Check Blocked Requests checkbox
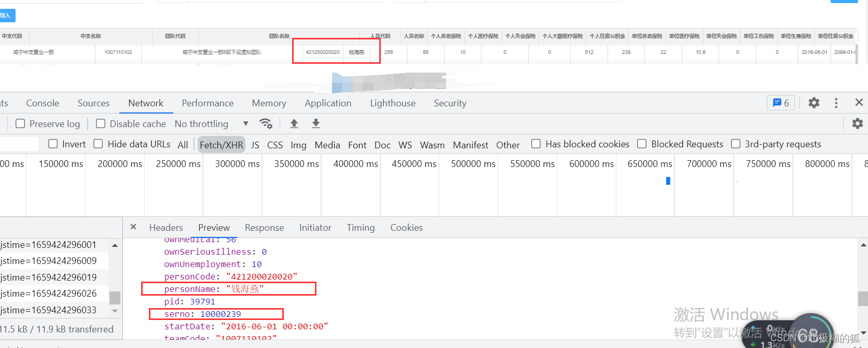This screenshot has height=348, width=868. click(642, 144)
